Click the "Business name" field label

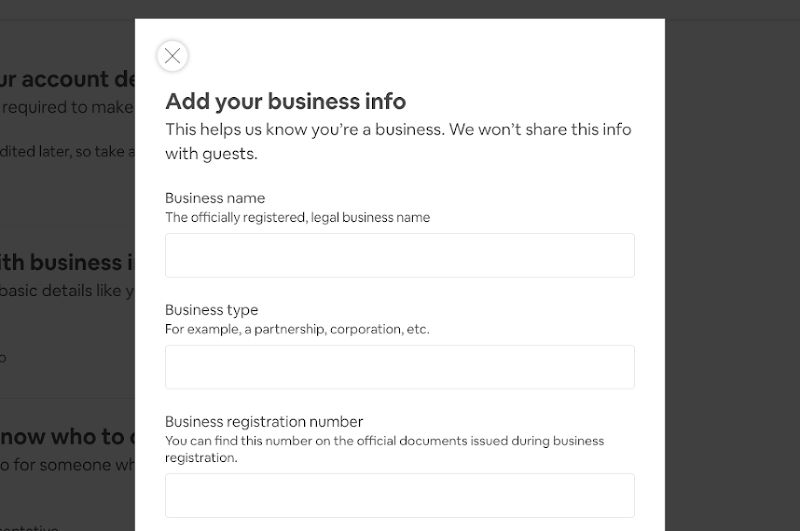(215, 198)
